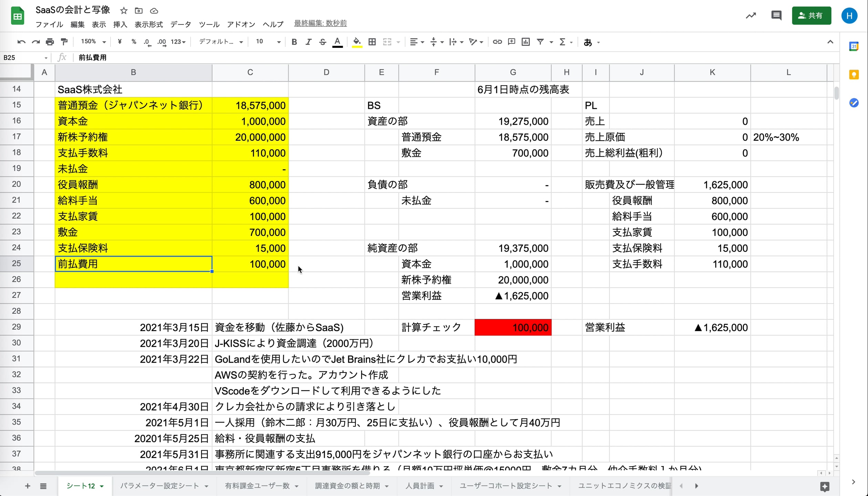Screen dimensions: 868x496
Task: Open edit history via 最終編集 link
Action: (320, 23)
